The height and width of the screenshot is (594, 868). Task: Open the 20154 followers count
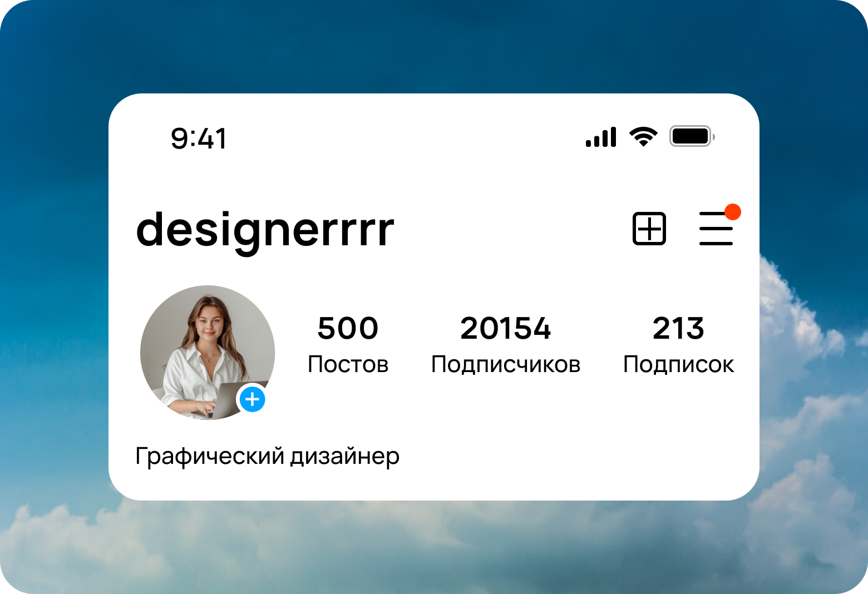coord(506,328)
